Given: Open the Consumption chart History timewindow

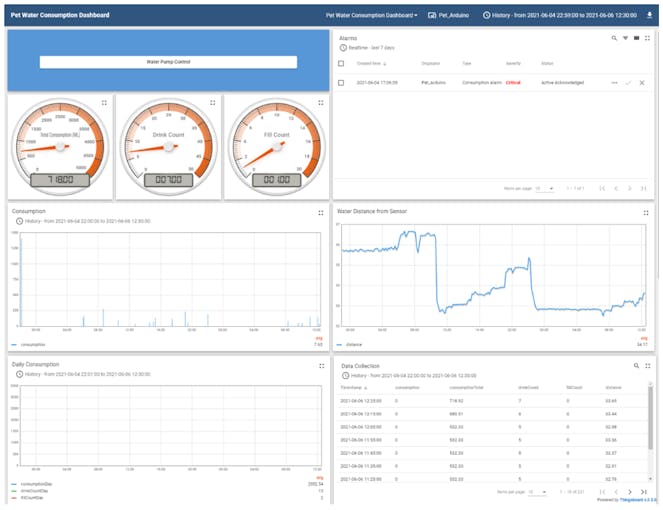Looking at the screenshot, I should (83, 221).
